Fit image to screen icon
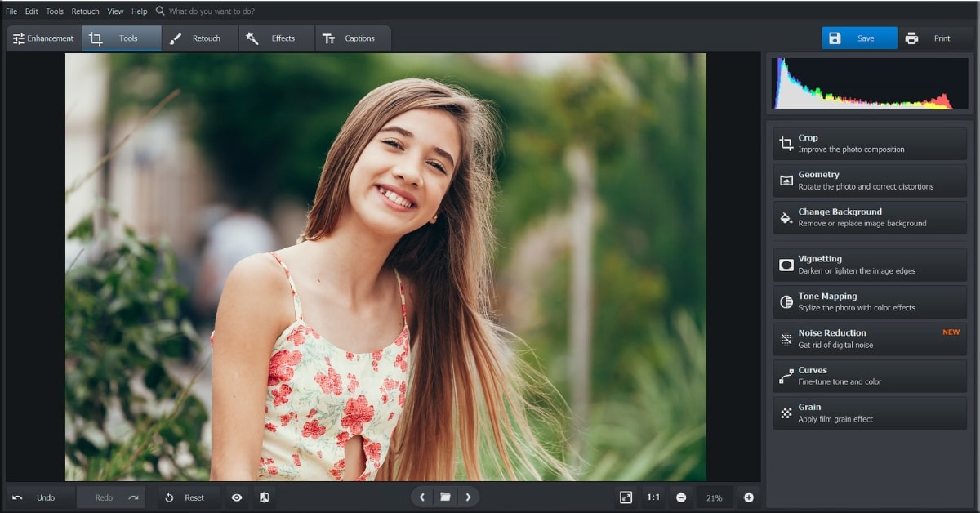Image resolution: width=980 pixels, height=513 pixels. 626,497
